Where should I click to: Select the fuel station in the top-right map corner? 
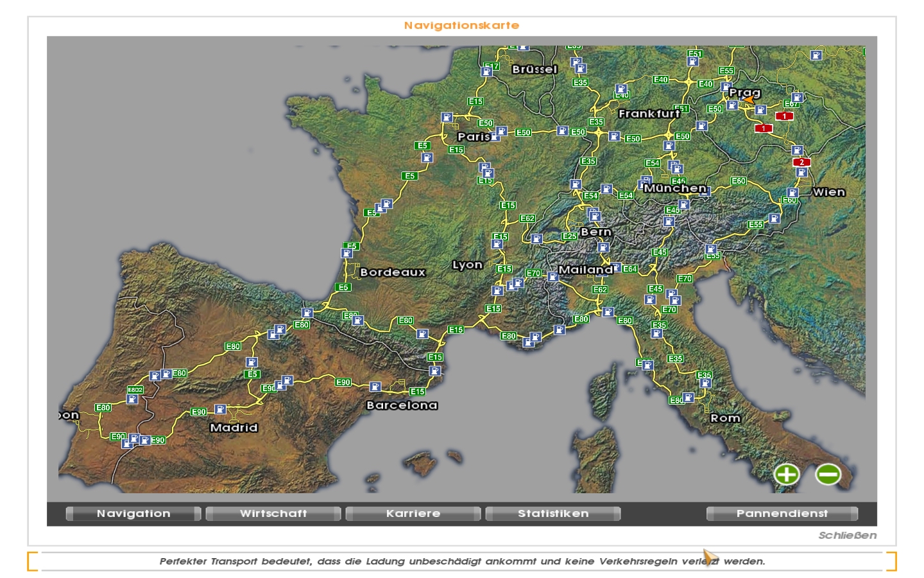[x=816, y=56]
